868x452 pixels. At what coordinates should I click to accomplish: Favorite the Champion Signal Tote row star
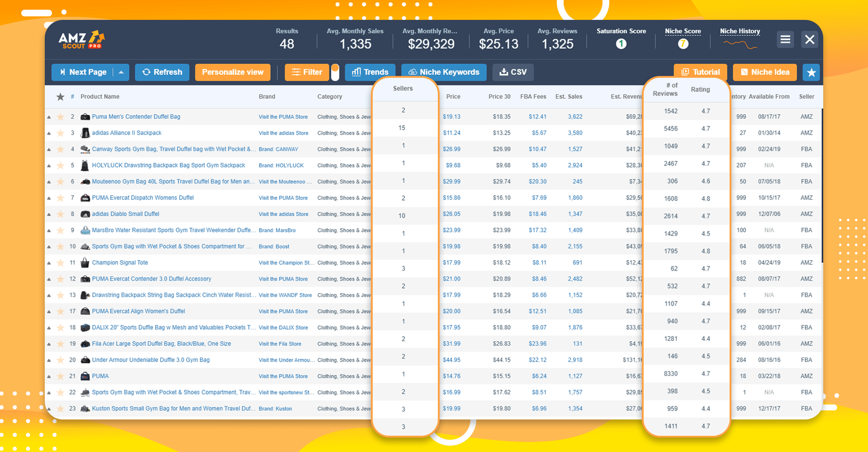(60, 263)
